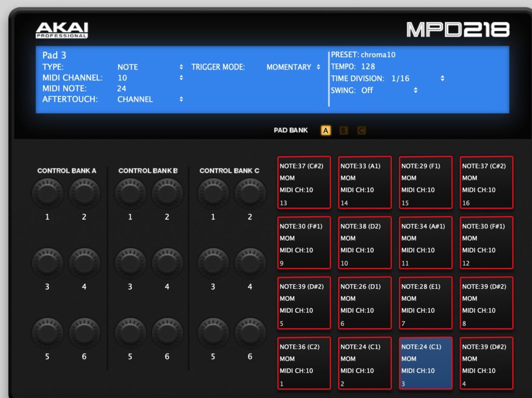
Task: Click the TEMPO value 128
Action: [x=368, y=67]
